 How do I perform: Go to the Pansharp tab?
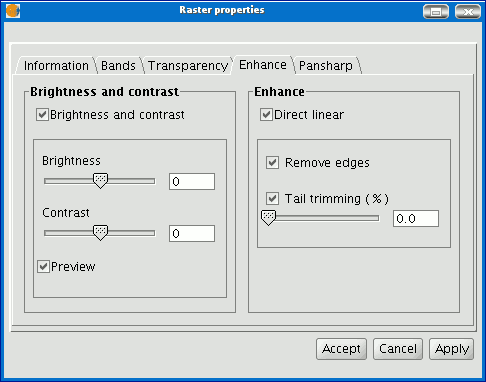click(x=326, y=65)
